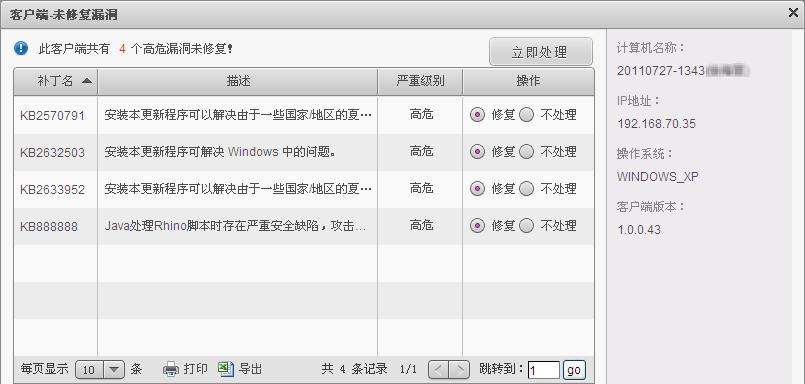This screenshot has height=384, width=805.
Task: Click the 操作系统 label
Action: [645, 154]
